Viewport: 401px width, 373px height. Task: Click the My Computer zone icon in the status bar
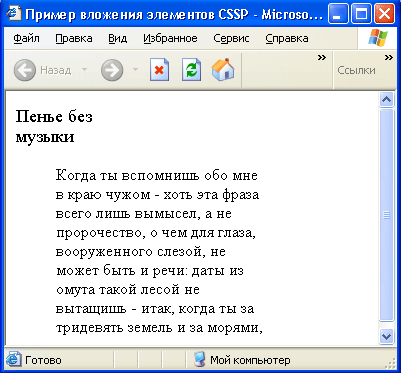tap(199, 360)
